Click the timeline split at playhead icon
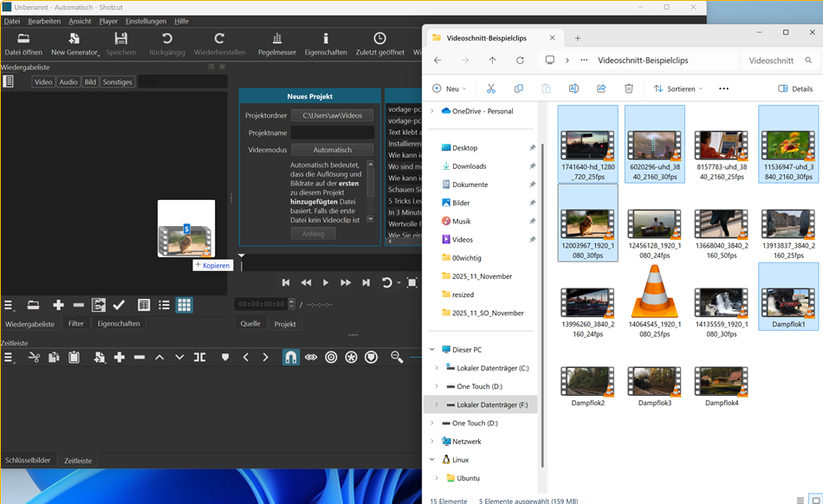The height and width of the screenshot is (504, 823). pyautogui.click(x=200, y=357)
